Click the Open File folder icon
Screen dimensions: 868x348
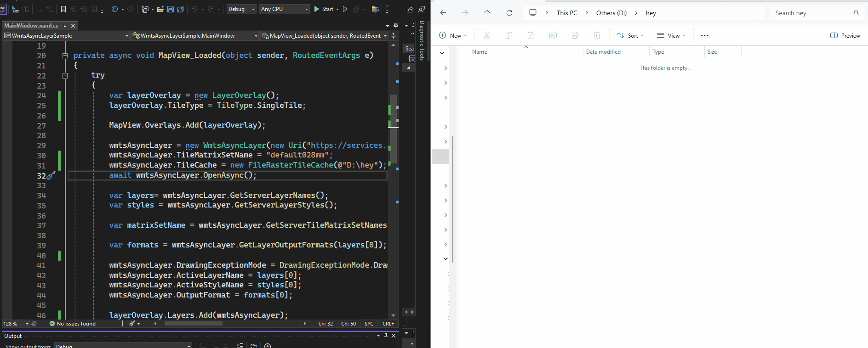pyautogui.click(x=160, y=9)
